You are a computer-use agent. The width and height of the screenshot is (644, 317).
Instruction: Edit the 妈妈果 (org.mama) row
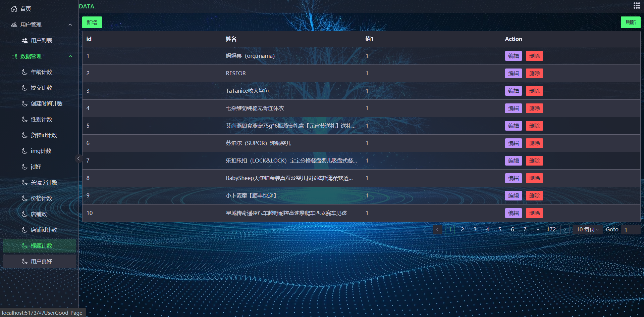tap(514, 56)
